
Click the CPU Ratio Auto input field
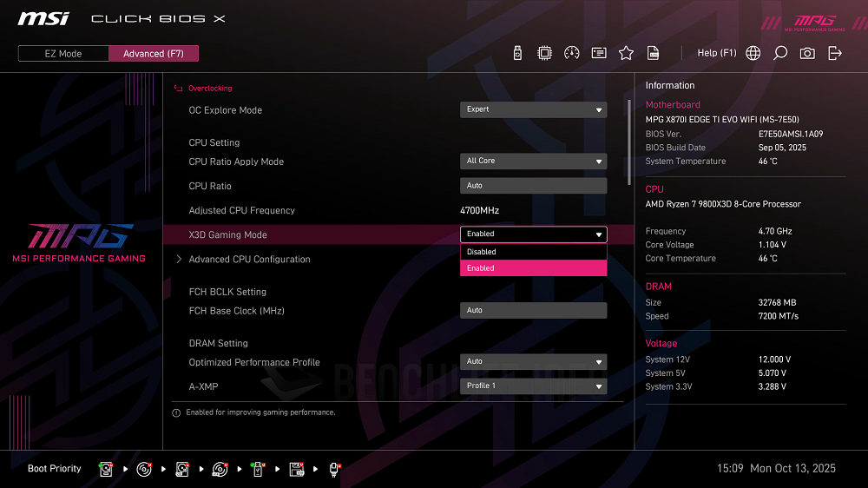point(533,186)
